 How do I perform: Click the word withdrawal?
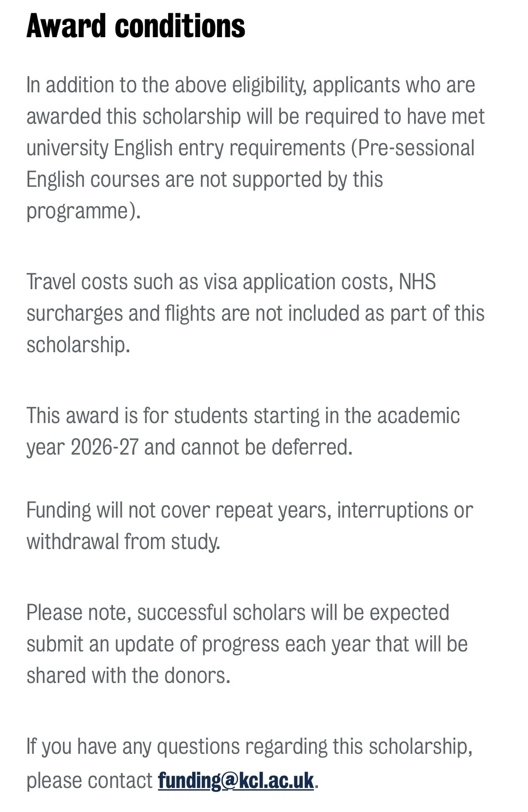73,542
